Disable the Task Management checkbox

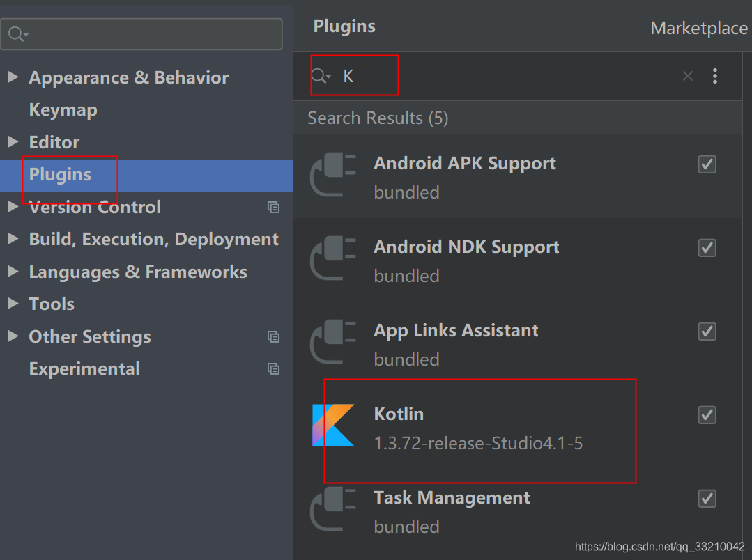pyautogui.click(x=707, y=498)
